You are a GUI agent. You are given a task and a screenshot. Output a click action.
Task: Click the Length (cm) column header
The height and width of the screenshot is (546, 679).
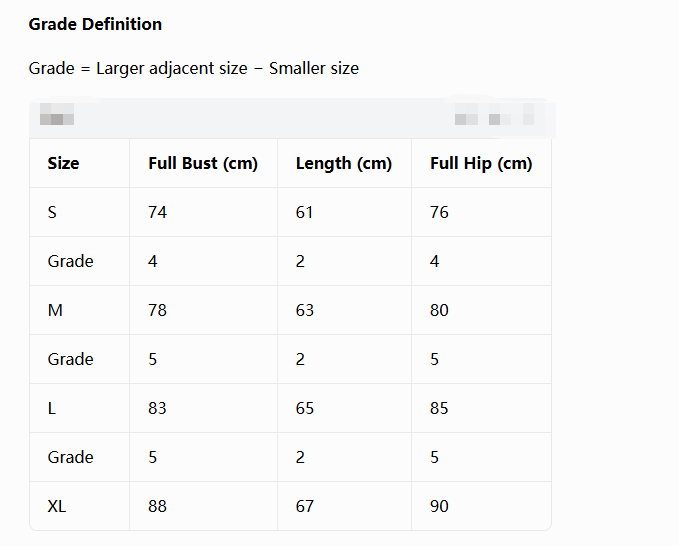(x=344, y=163)
